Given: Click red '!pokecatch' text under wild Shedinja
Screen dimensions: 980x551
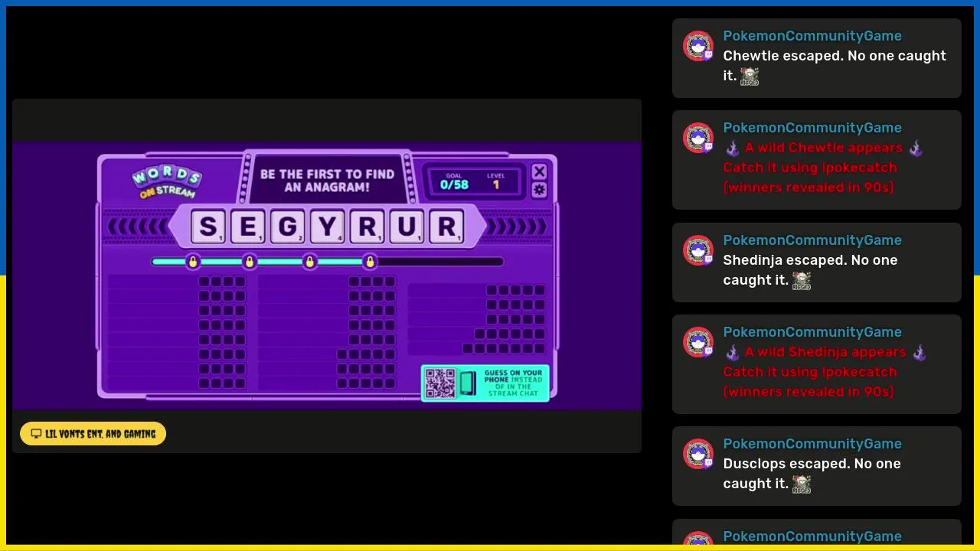Looking at the screenshot, I should click(857, 372).
